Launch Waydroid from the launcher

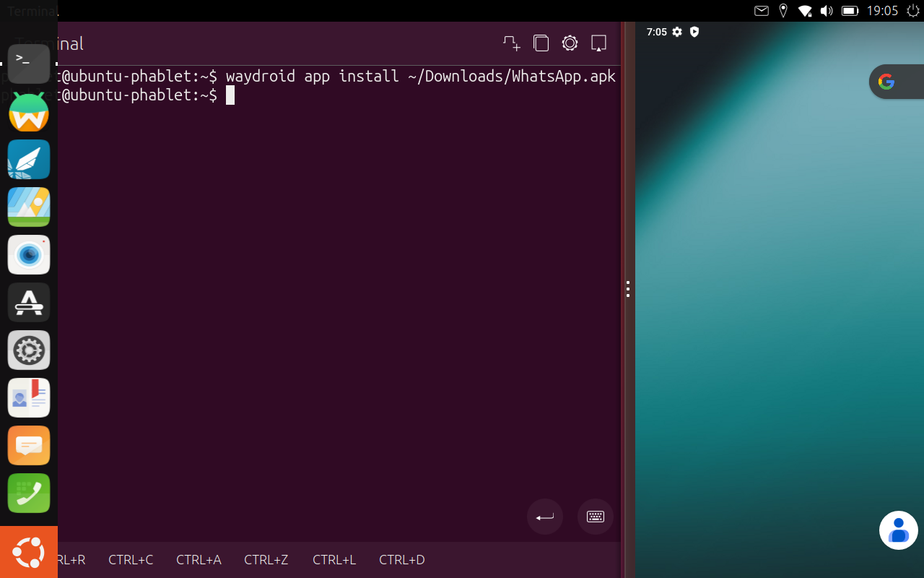pyautogui.click(x=29, y=112)
